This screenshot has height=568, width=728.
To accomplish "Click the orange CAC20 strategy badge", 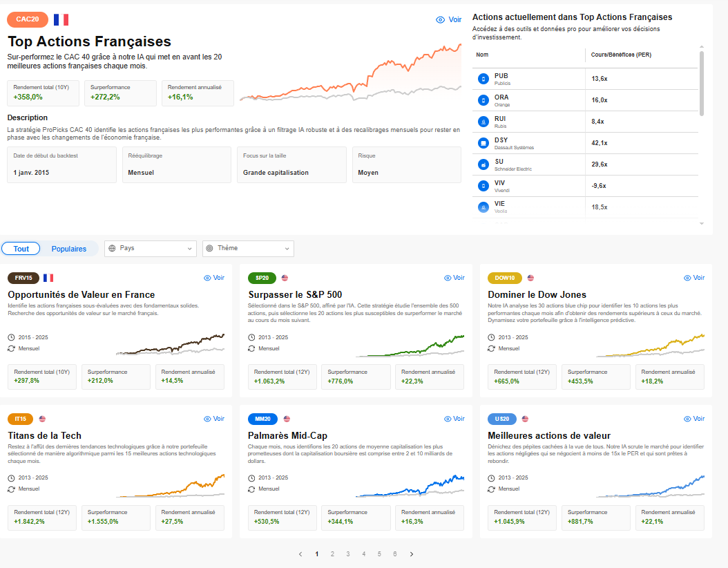I will point(28,19).
